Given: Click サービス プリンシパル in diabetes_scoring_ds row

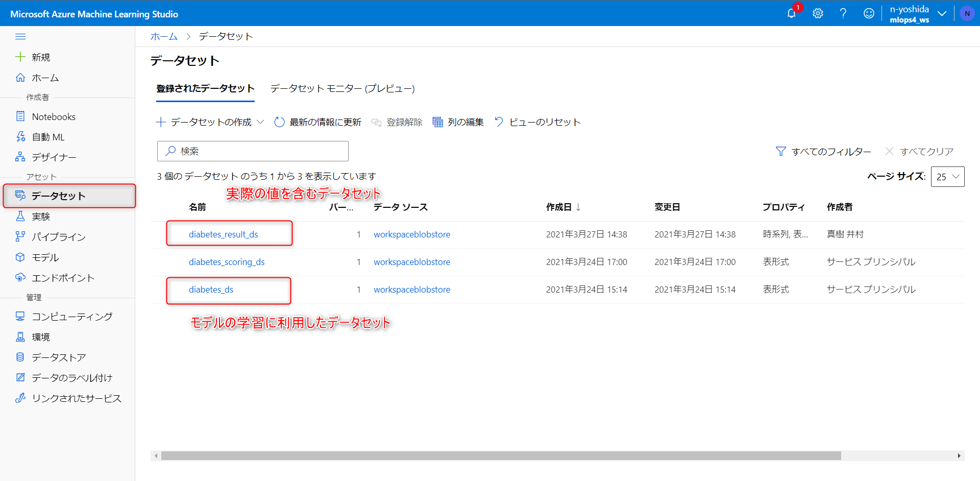Looking at the screenshot, I should 871,262.
